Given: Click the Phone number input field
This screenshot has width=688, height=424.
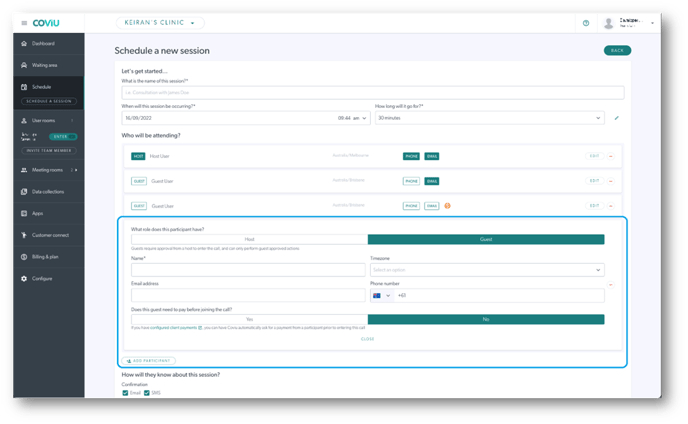Looking at the screenshot, I should point(499,295).
